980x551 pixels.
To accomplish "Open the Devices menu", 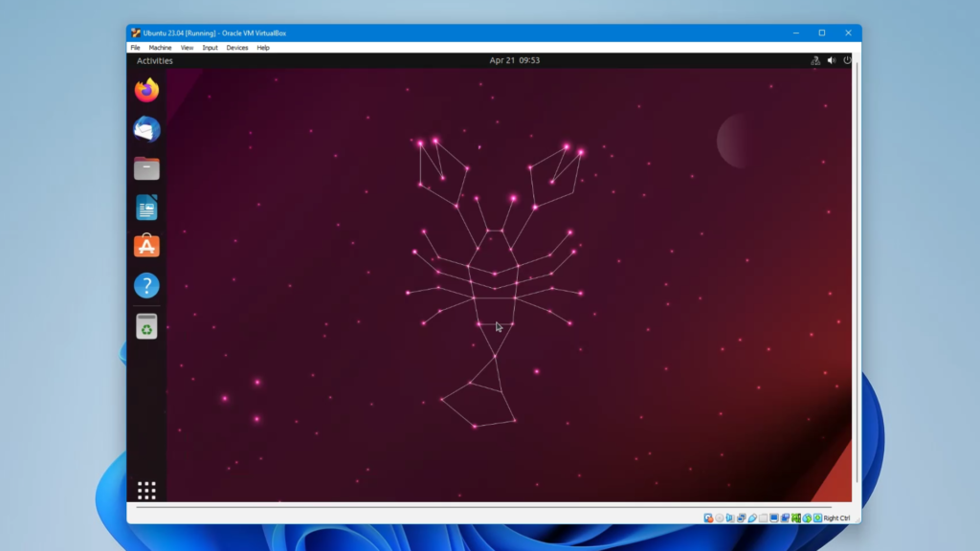I will point(237,48).
